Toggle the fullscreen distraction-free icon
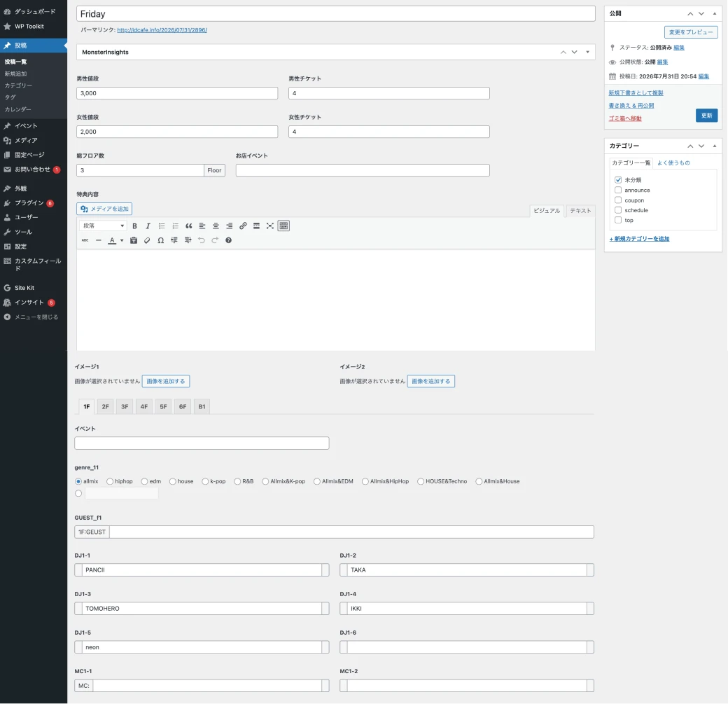728x704 pixels. 269,226
